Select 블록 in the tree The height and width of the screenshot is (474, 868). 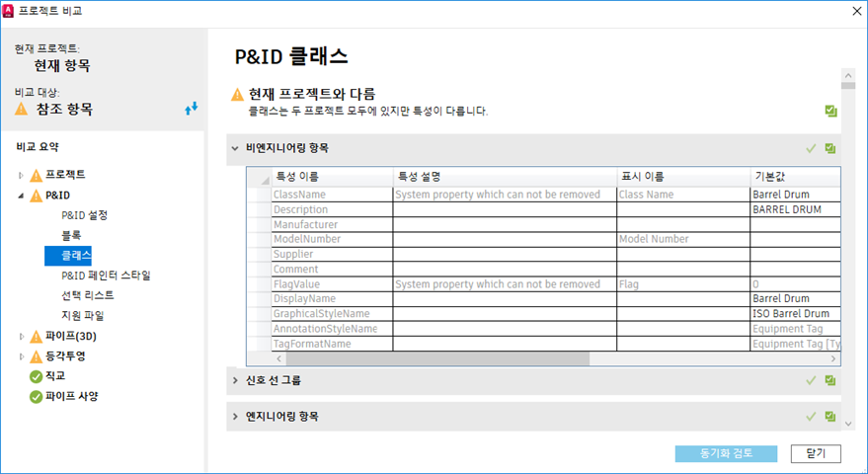(x=71, y=235)
